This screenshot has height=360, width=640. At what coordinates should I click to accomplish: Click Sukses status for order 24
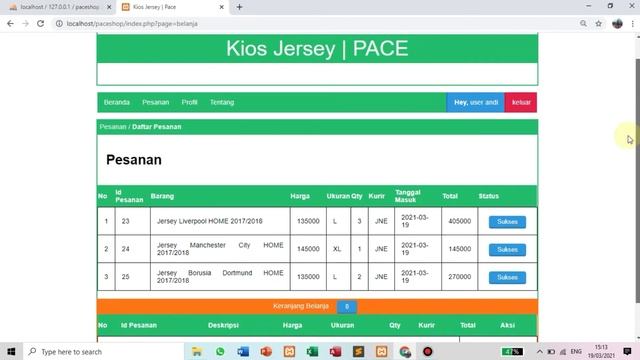tap(507, 249)
